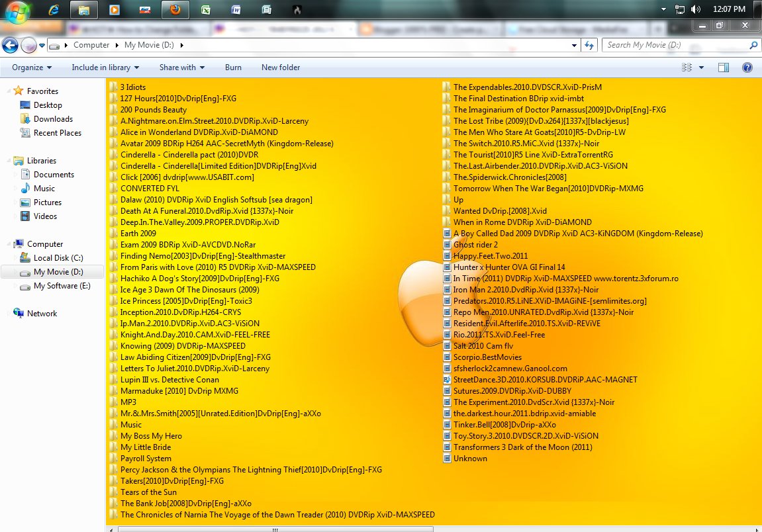The image size is (762, 532).
Task: Open the recent pages dropdown arrow
Action: tap(42, 46)
